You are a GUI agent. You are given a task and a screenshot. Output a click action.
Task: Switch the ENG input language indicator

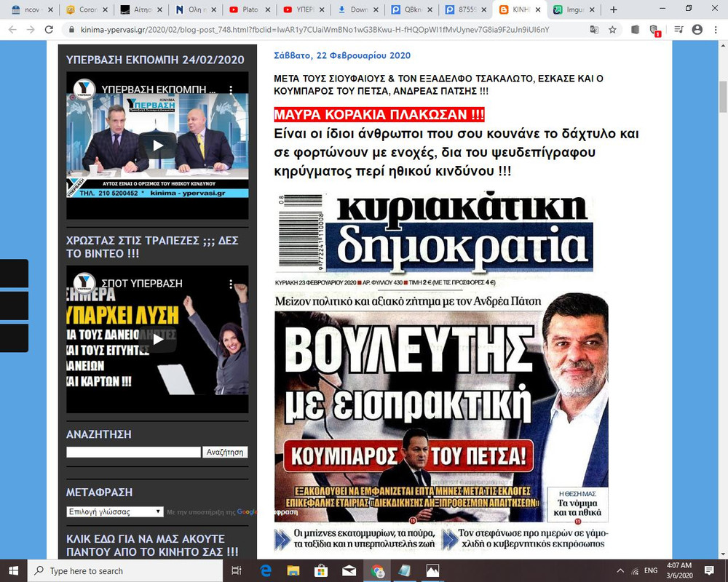pyautogui.click(x=650, y=570)
